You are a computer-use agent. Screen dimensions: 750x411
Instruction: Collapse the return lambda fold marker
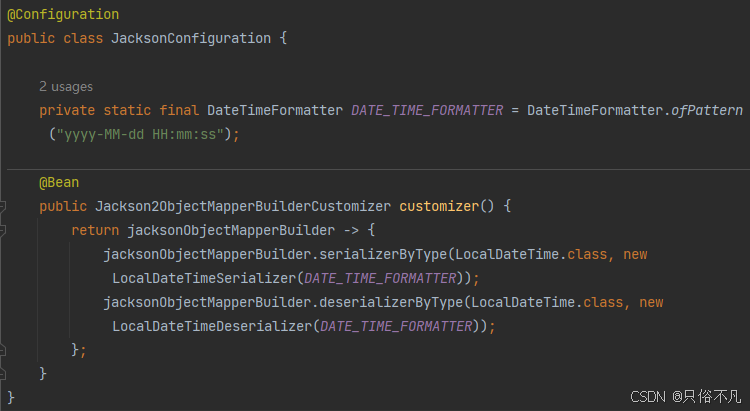pyautogui.click(x=3, y=231)
